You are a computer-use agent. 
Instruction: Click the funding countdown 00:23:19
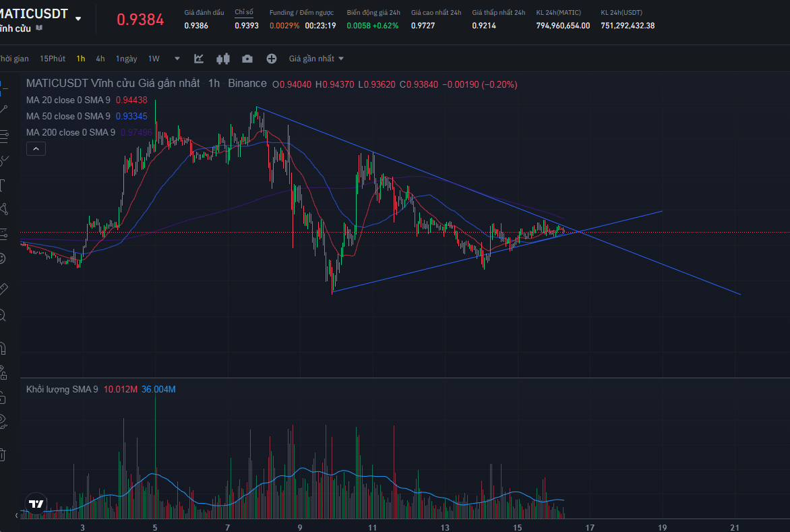pos(320,26)
